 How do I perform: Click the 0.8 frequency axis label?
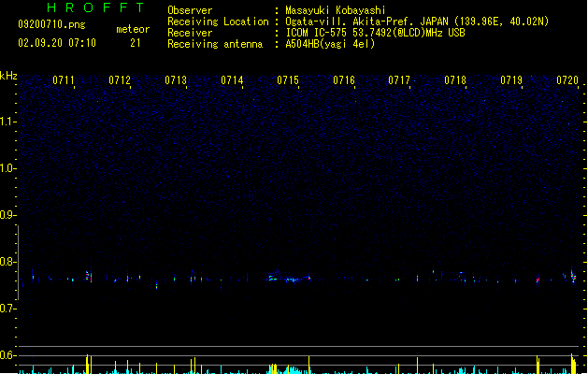[7, 262]
